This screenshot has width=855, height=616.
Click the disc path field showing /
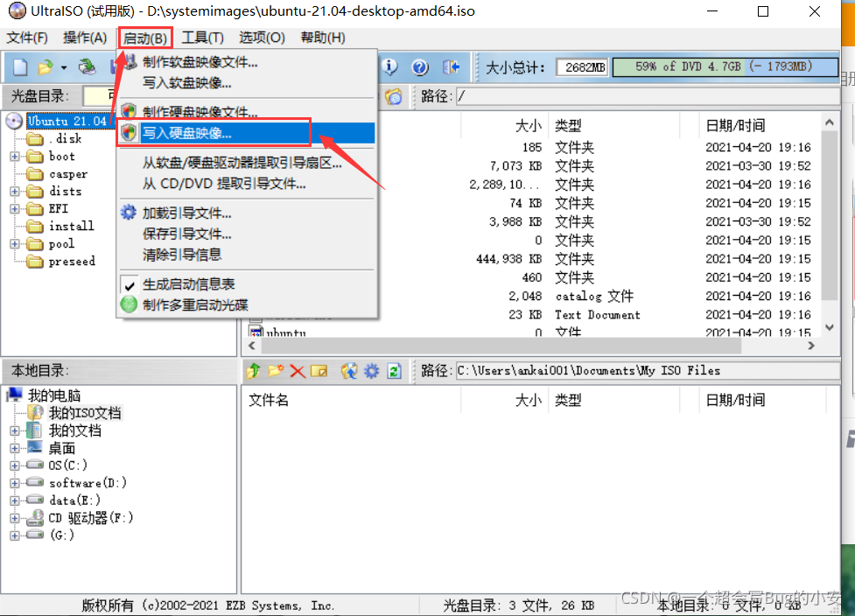click(647, 96)
